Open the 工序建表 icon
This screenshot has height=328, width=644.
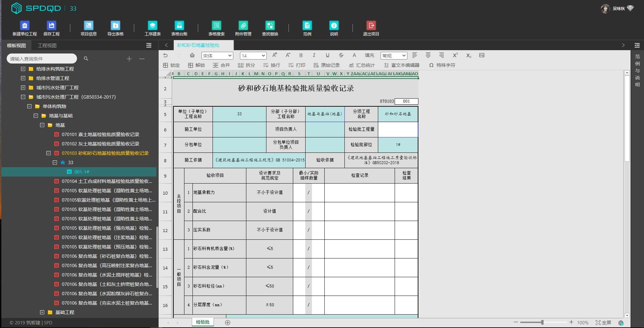153,25
